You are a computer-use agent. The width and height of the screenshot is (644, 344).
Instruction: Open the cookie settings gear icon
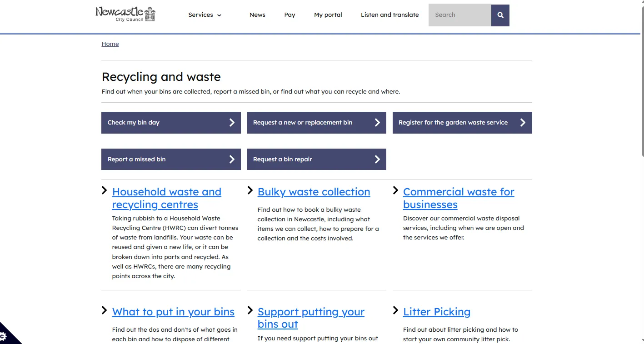pyautogui.click(x=4, y=337)
